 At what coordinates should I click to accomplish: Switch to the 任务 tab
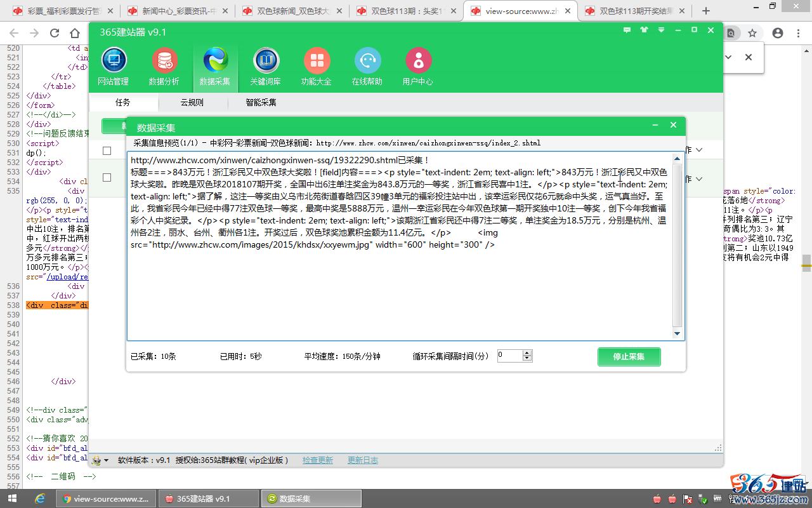click(x=123, y=102)
